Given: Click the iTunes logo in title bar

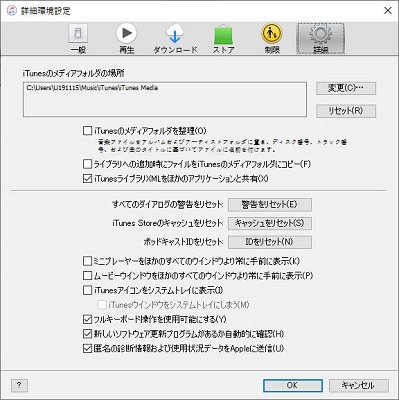Looking at the screenshot, I should [12, 10].
